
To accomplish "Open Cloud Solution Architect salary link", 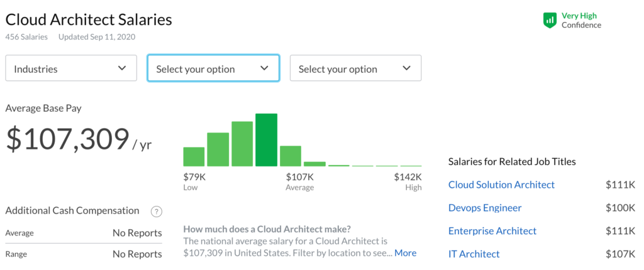I will click(x=501, y=185).
